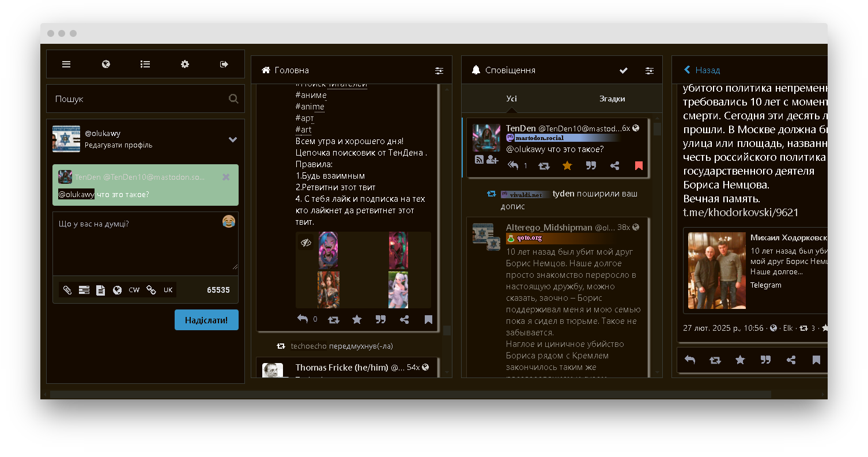This screenshot has height=457, width=868.
Task: Toggle media visibility eye on anime post
Action: click(306, 243)
